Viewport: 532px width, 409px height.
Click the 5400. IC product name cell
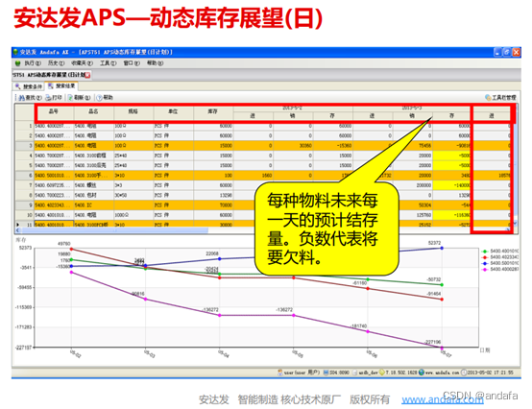pos(94,205)
